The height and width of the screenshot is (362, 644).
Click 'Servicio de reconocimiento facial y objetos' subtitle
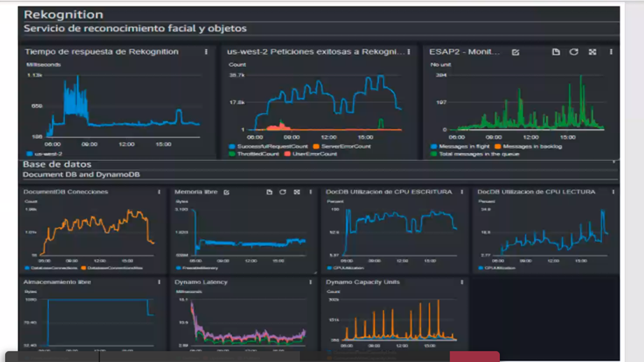pyautogui.click(x=135, y=29)
